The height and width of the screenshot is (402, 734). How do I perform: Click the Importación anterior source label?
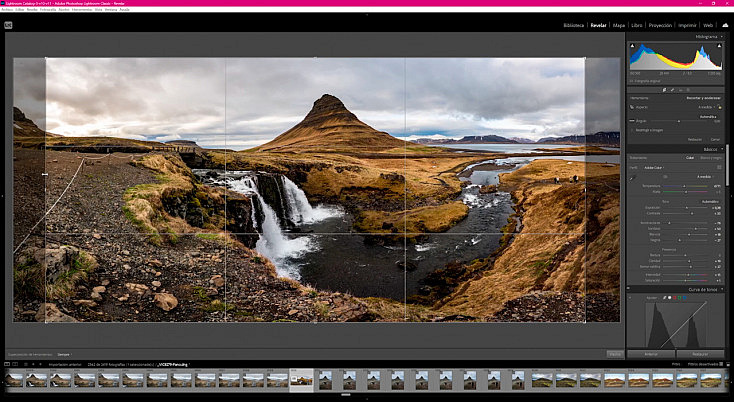(65, 364)
